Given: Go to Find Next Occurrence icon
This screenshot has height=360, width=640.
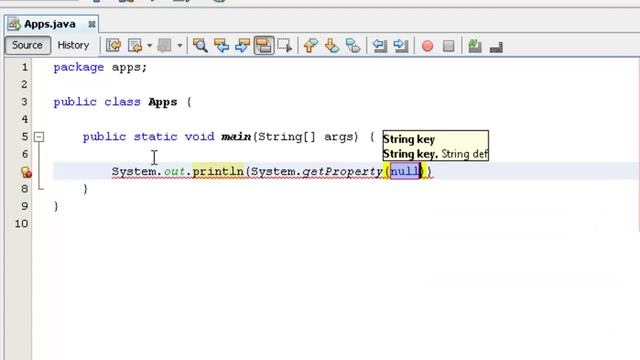Looking at the screenshot, I should (x=242, y=45).
